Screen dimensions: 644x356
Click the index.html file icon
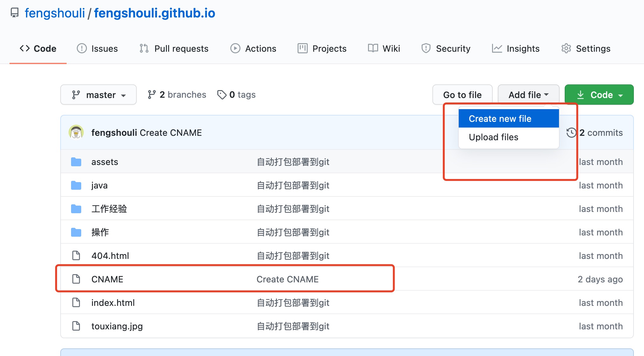point(76,302)
